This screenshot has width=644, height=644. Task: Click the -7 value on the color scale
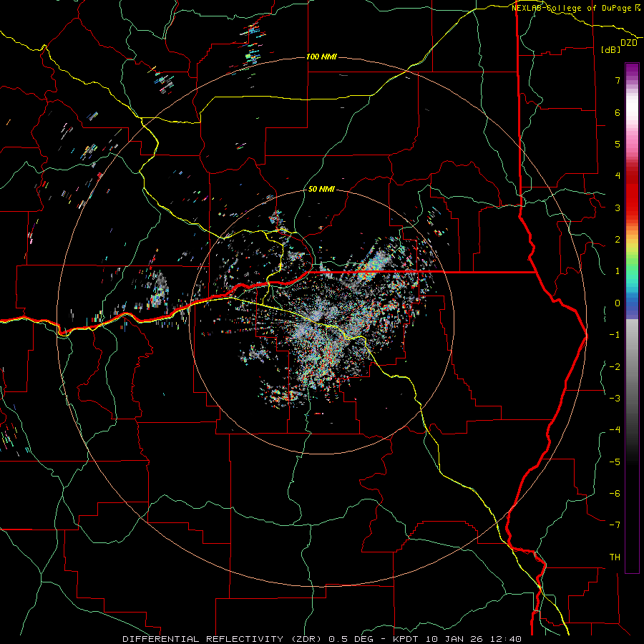coord(615,525)
